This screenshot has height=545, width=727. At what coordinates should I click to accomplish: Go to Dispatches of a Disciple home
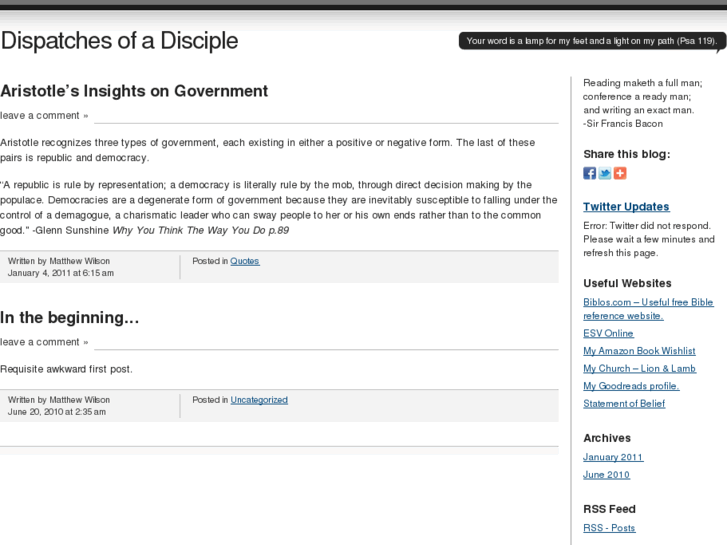[x=119, y=41]
